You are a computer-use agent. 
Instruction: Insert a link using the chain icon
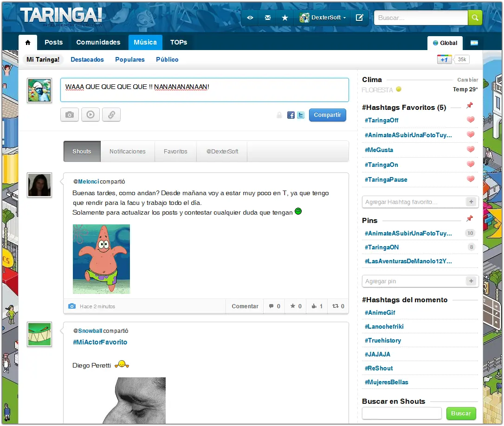coord(111,114)
